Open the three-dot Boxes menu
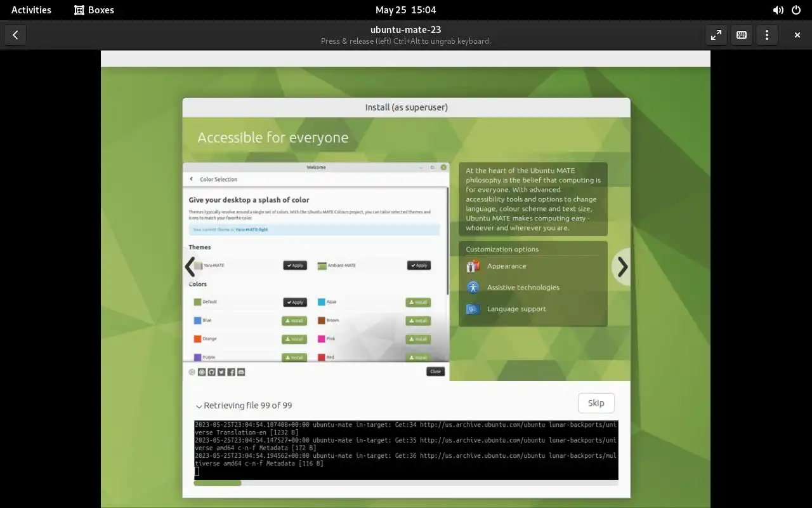The image size is (812, 508). [767, 35]
